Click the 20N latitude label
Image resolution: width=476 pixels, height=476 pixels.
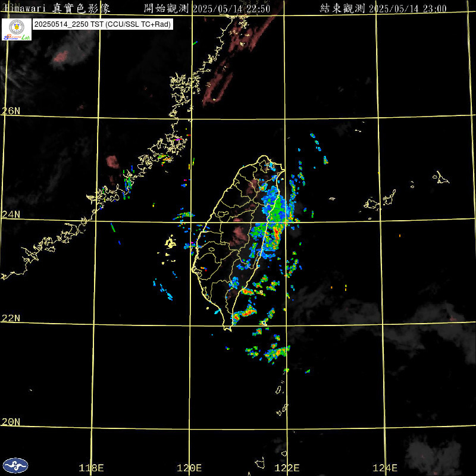pos(11,422)
